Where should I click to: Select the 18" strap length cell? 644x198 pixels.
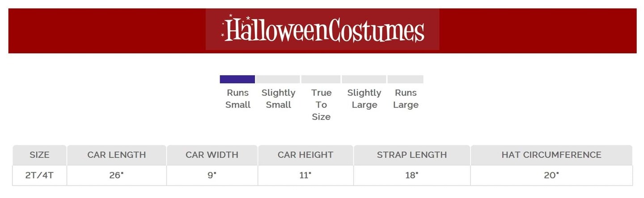pyautogui.click(x=411, y=175)
